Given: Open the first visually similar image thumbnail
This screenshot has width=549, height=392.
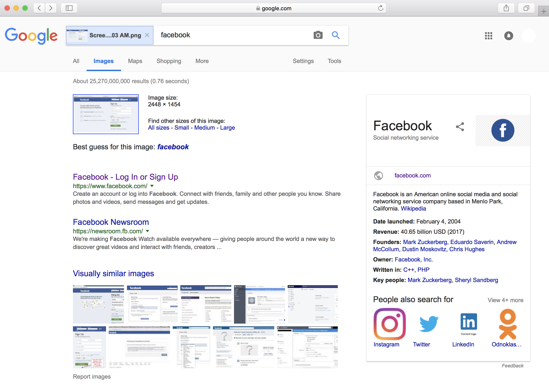Looking at the screenshot, I should pos(98,304).
